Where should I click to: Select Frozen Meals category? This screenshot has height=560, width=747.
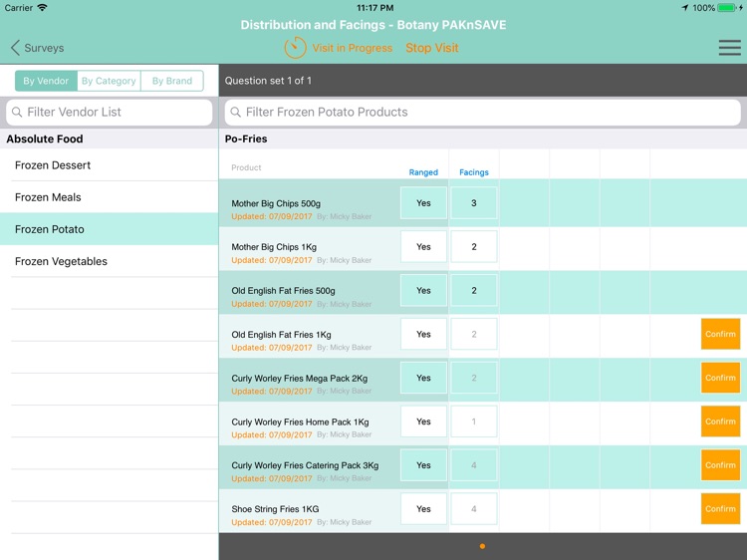110,197
